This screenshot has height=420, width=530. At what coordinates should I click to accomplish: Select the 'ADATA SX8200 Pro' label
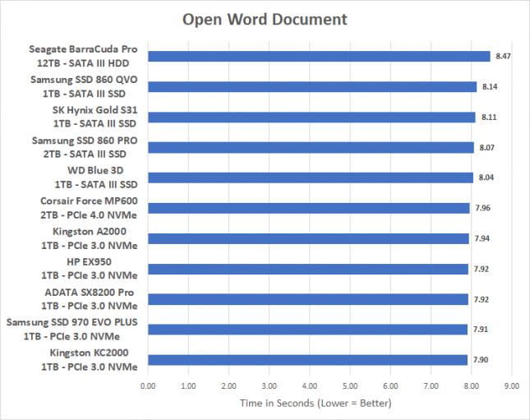click(90, 292)
